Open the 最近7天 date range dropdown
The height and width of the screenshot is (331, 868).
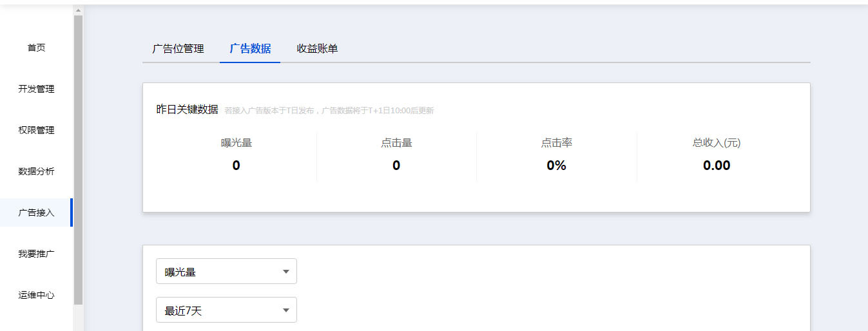click(x=226, y=310)
